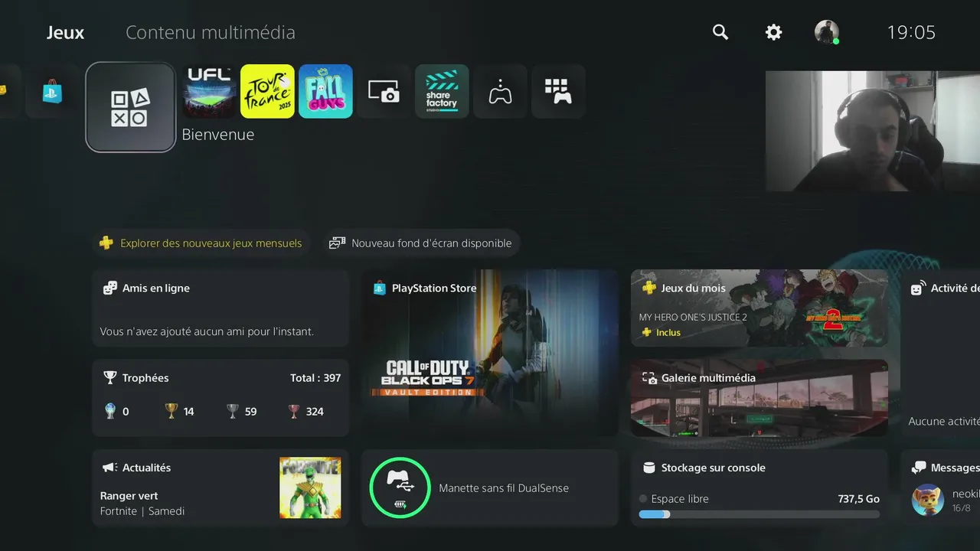Open the neoki message avatar
The image size is (980, 551).
[927, 500]
